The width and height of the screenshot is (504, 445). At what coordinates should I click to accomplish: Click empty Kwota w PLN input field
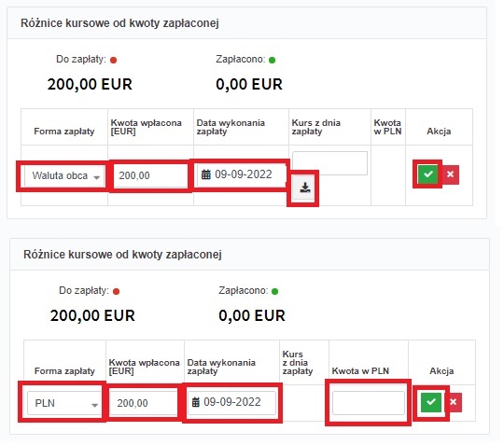(x=369, y=403)
